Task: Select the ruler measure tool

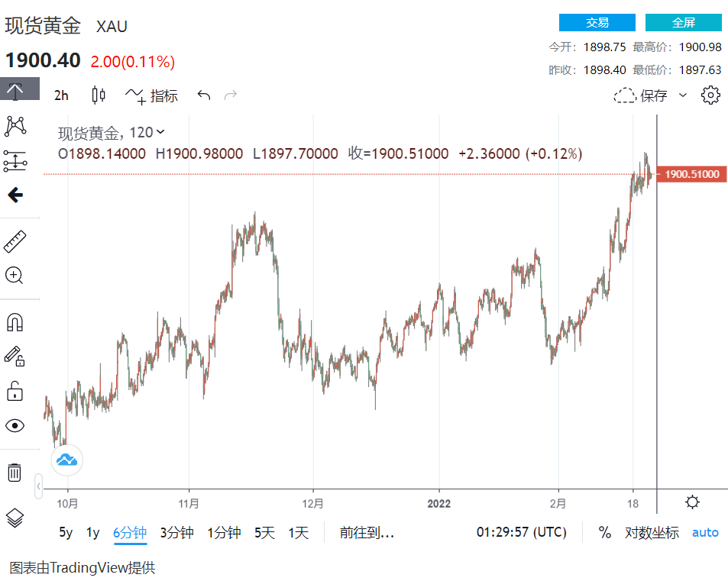Action: [15, 241]
